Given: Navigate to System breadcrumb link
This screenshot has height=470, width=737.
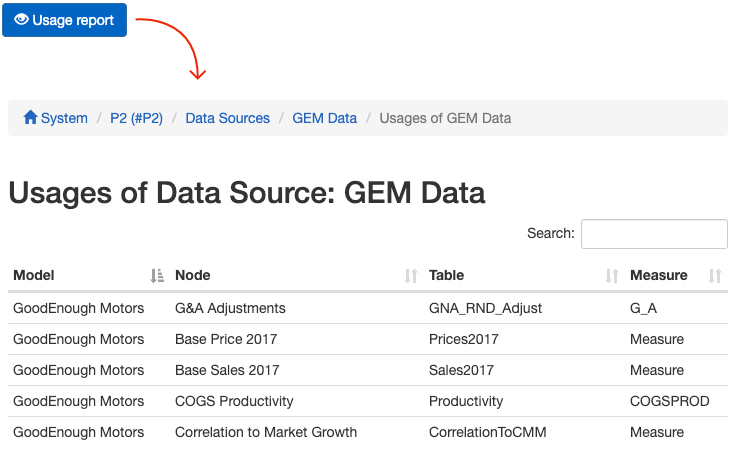Looking at the screenshot, I should (x=64, y=118).
